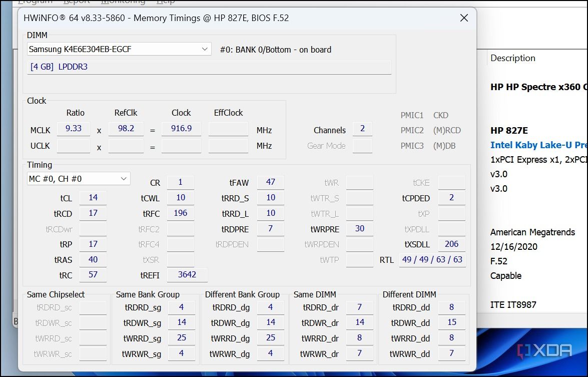Click the tWRWR_dd value 7
Viewport: 588px width, 377px height.
pos(451,353)
